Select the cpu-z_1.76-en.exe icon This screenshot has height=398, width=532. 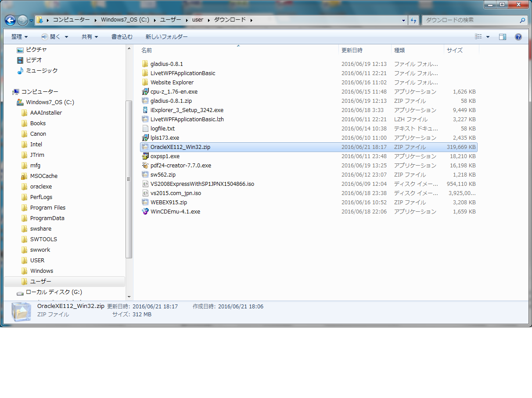(146, 91)
